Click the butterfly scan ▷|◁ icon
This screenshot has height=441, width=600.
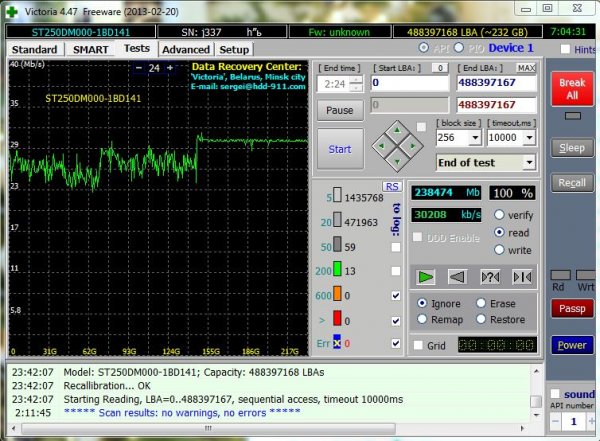coord(522,277)
